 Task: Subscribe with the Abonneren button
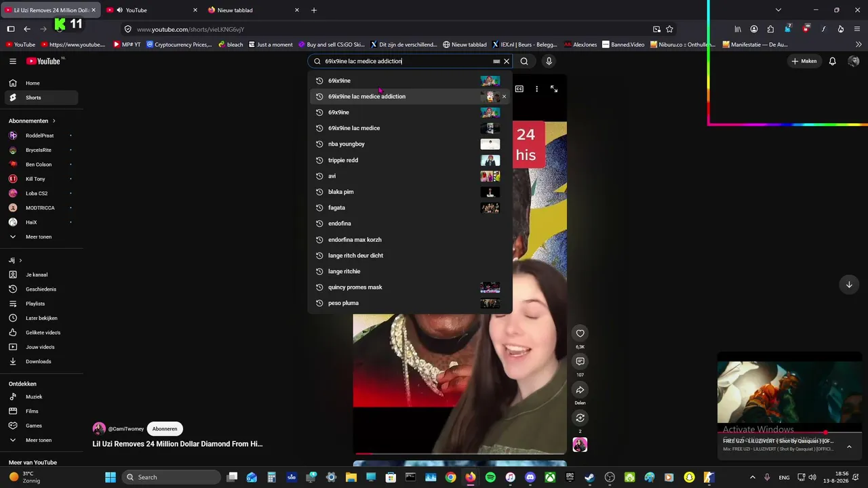click(165, 428)
